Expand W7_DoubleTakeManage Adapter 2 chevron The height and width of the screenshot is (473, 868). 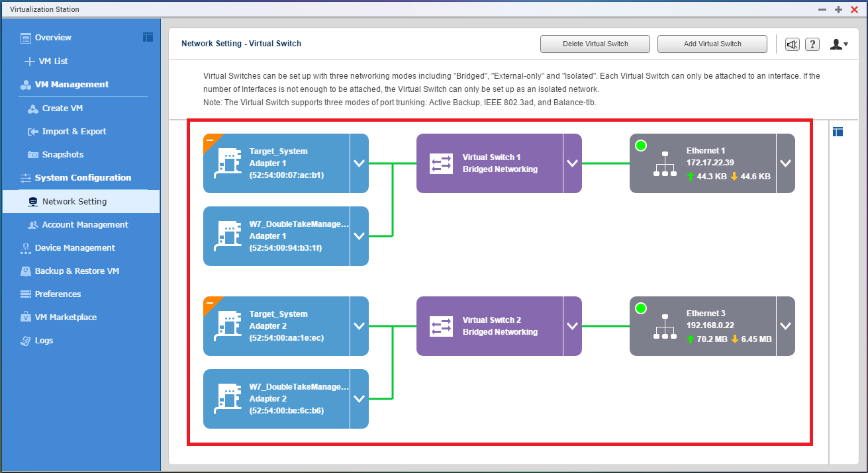(359, 399)
